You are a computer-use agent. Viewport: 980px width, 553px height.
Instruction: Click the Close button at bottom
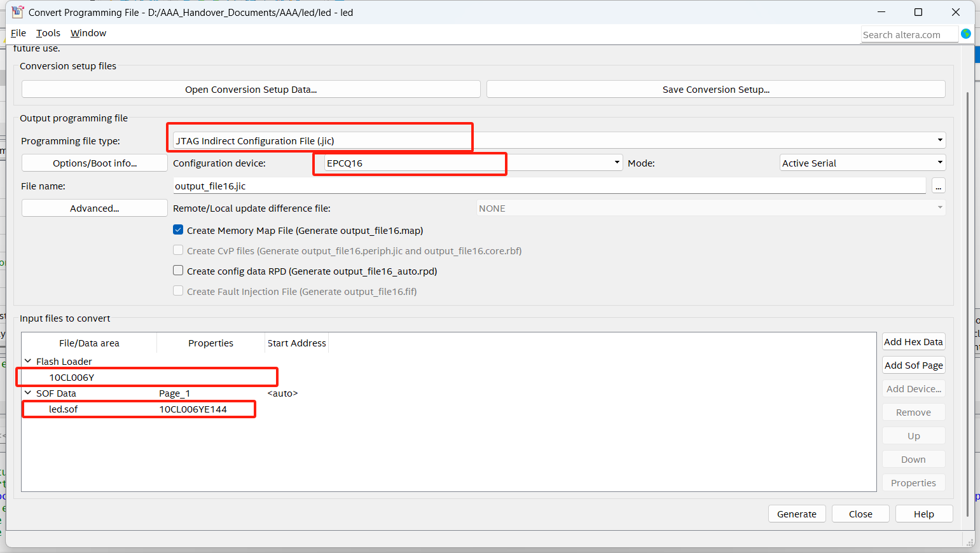coord(860,514)
